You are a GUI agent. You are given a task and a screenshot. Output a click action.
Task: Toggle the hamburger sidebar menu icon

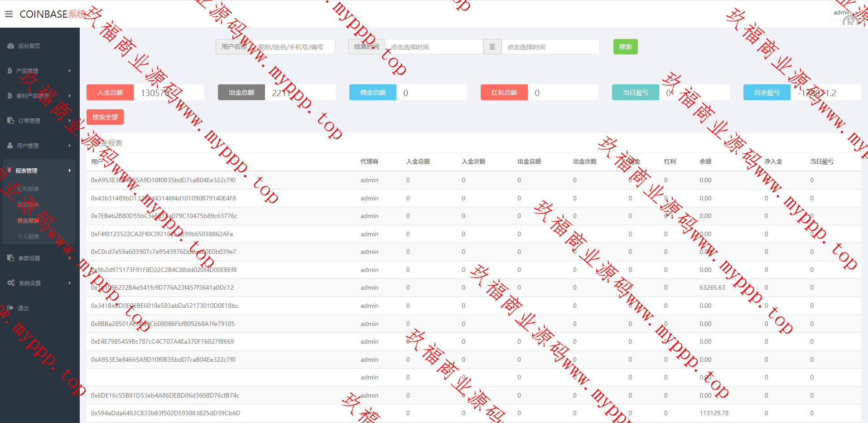click(x=9, y=14)
